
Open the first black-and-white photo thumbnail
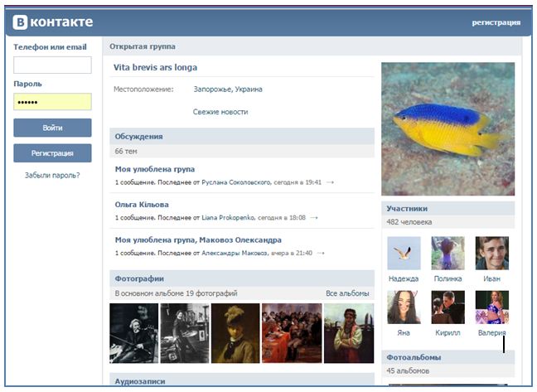pyautogui.click(x=133, y=333)
